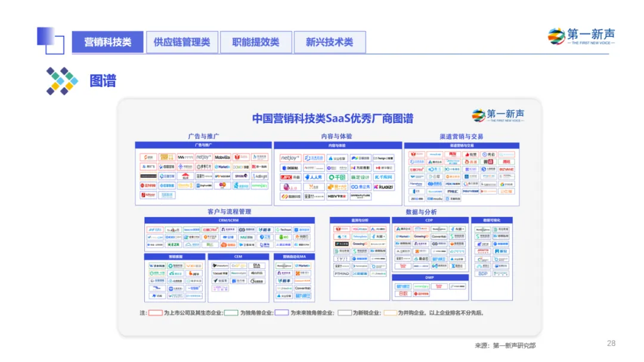Click the 营销自动化MA panel header

point(295,256)
